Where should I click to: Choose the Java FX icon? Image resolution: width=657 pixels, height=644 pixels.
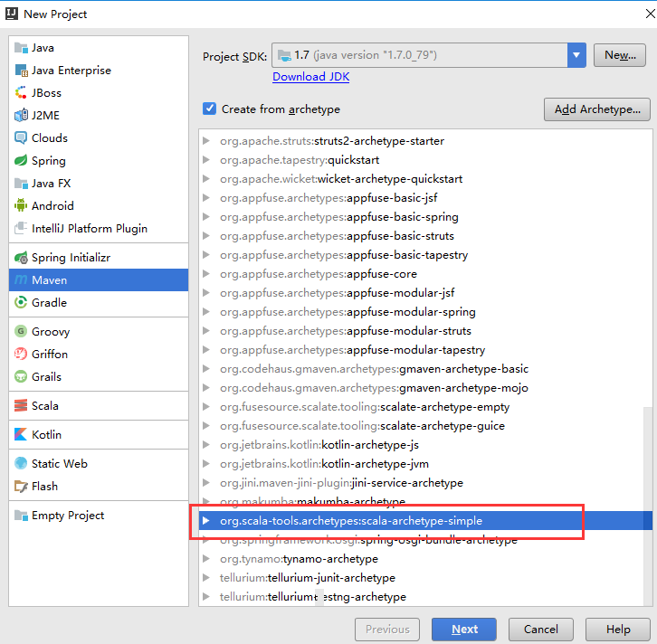[x=21, y=184]
